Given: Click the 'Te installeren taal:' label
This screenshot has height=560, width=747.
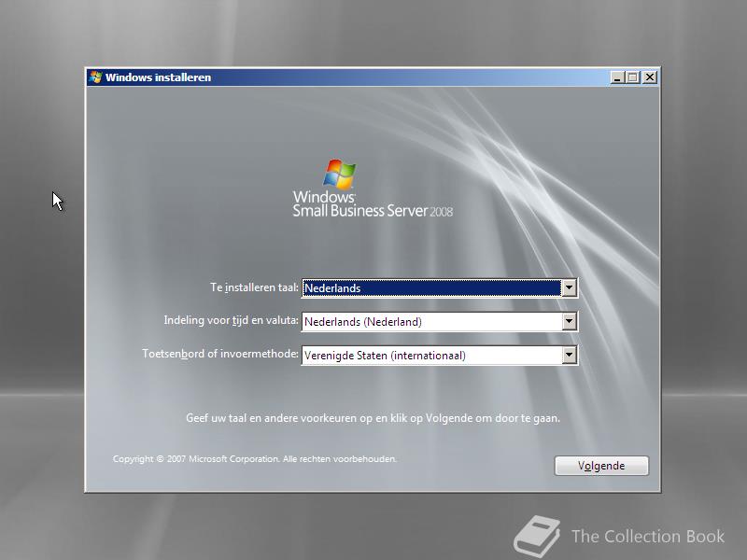Looking at the screenshot, I should click(x=254, y=287).
